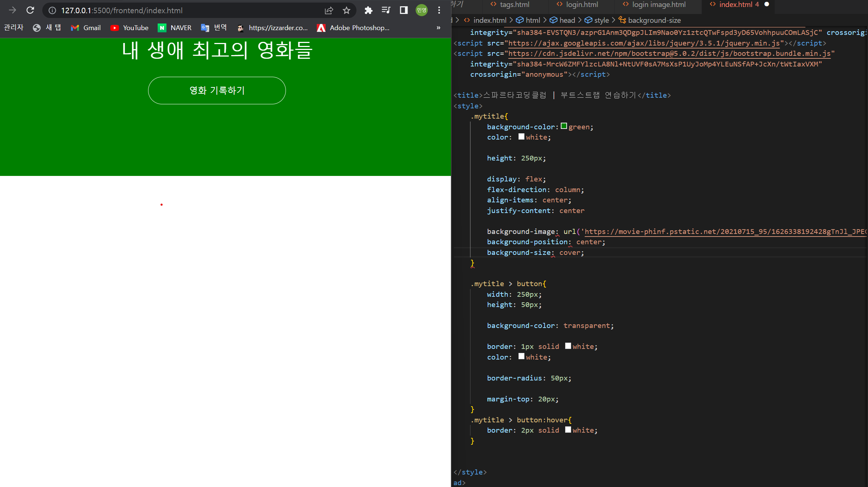The image size is (868, 487).
Task: Click the browser forward arrow
Action: [12, 10]
